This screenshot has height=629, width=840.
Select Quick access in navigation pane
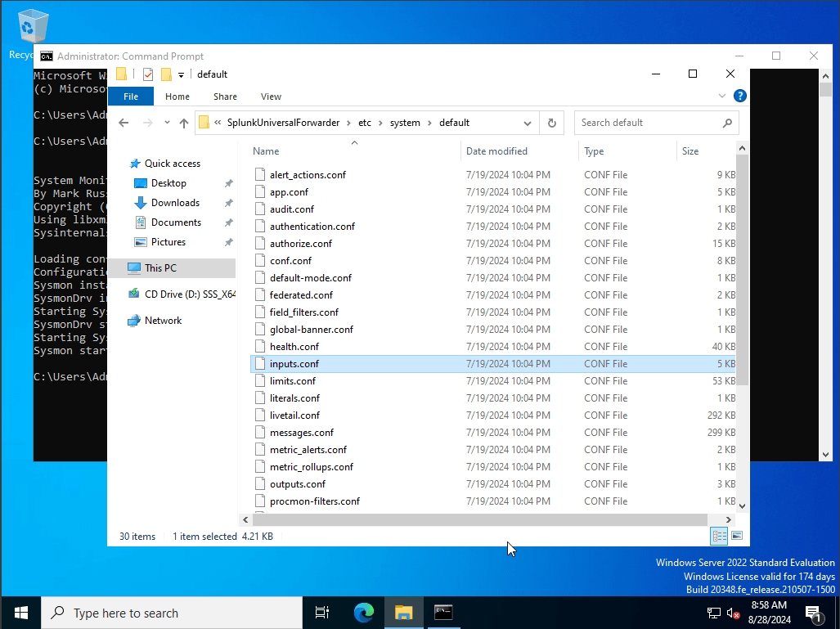pyautogui.click(x=172, y=164)
